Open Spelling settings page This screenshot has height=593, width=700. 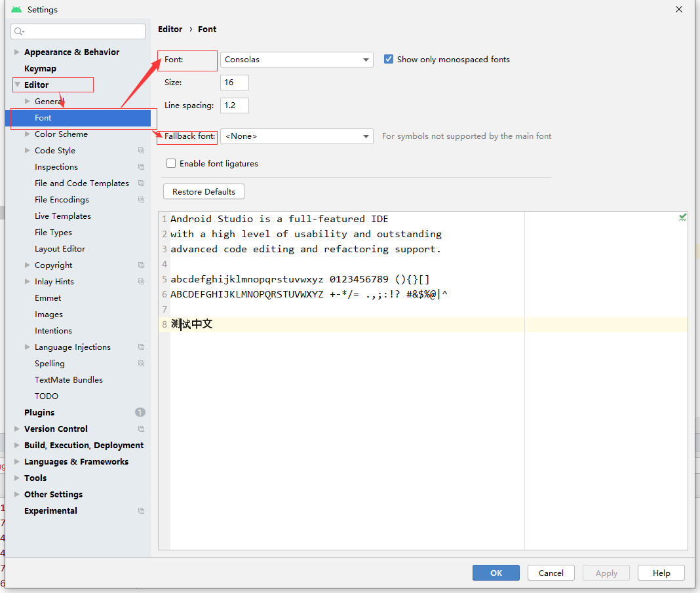[50, 364]
